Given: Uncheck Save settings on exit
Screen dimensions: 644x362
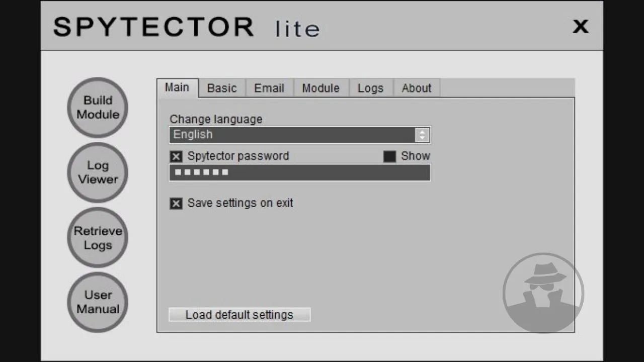Looking at the screenshot, I should tap(176, 204).
